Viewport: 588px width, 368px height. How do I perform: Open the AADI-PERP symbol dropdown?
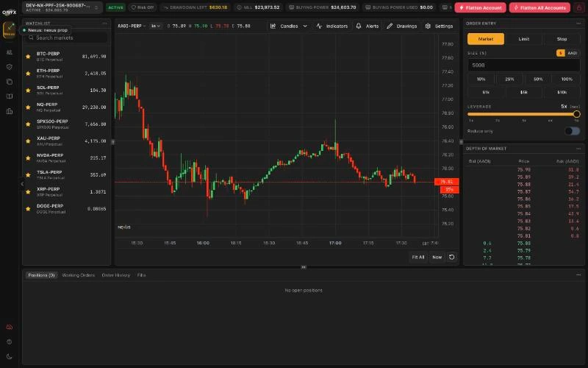132,26
